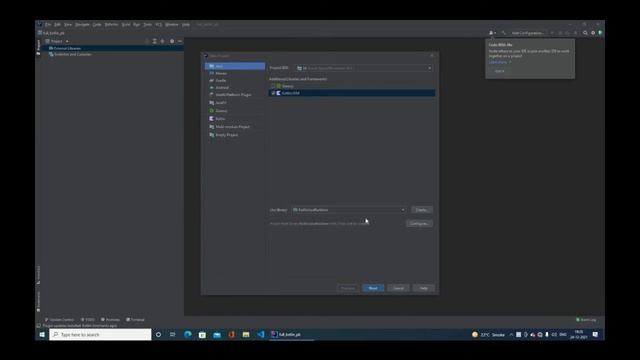Close the New Project dialog
640x360 pixels.
tap(432, 56)
